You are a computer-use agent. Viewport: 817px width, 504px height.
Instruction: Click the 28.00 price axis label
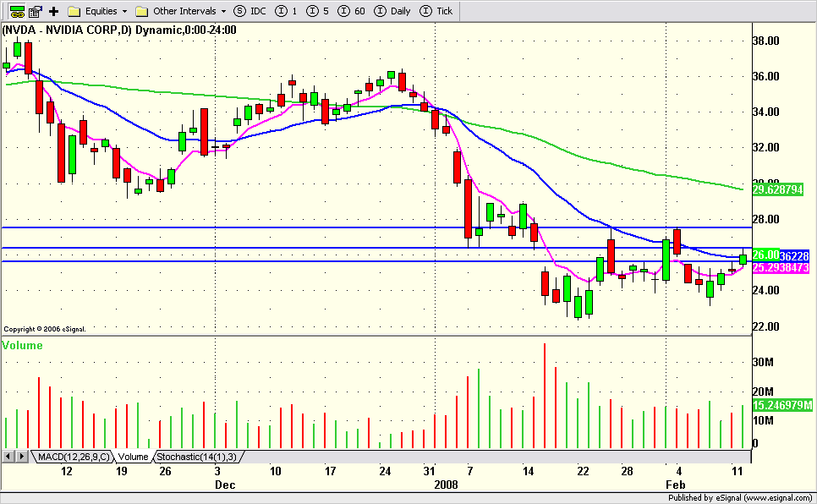tap(766, 219)
